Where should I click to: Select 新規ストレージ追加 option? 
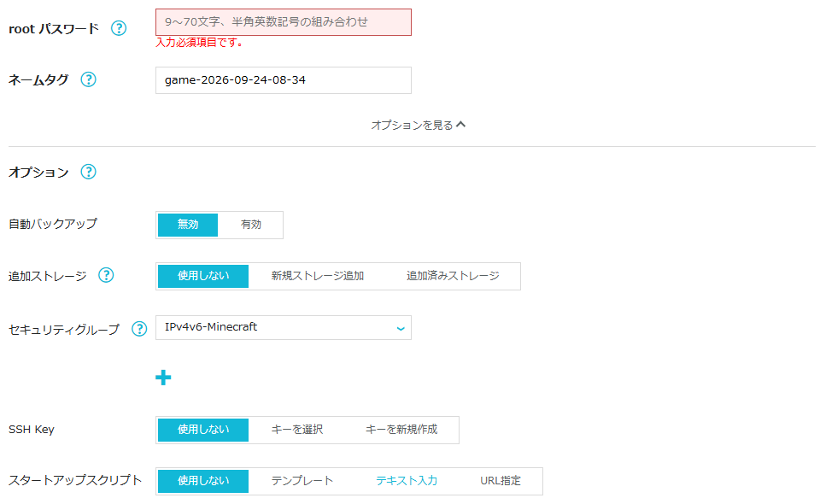(x=318, y=276)
